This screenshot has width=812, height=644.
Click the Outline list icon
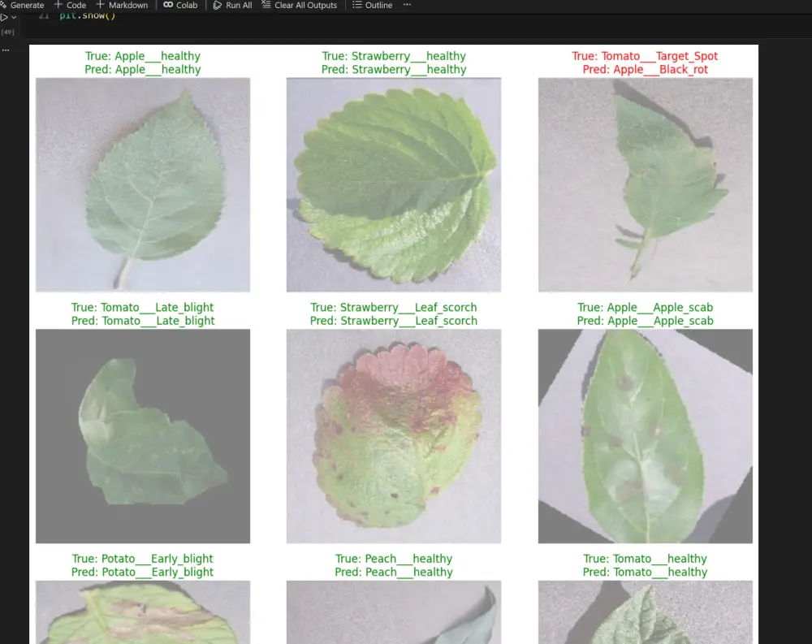356,5
